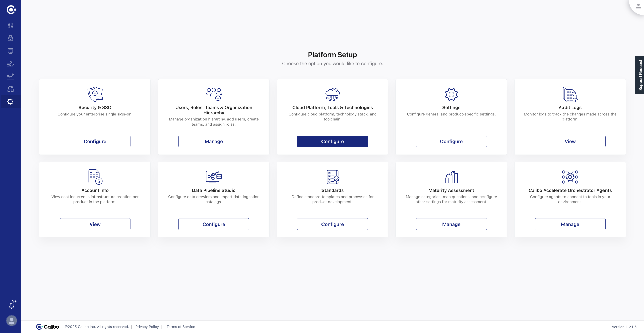Click Manage under Calibo Accelerate Orchestrator Agents
Viewport: 644px width, 333px height.
click(x=570, y=224)
